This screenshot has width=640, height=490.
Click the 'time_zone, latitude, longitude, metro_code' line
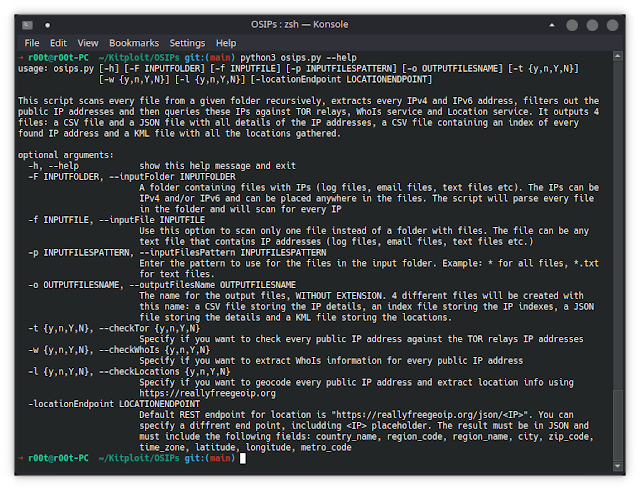(x=245, y=447)
